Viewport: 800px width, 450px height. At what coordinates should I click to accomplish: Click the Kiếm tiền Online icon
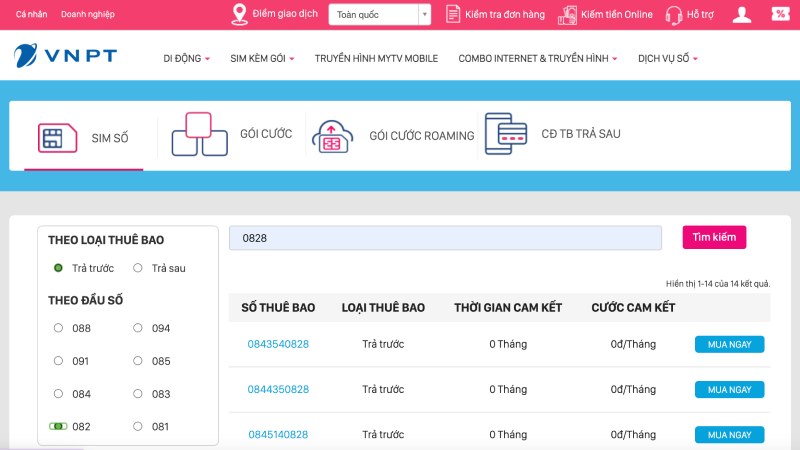[568, 14]
